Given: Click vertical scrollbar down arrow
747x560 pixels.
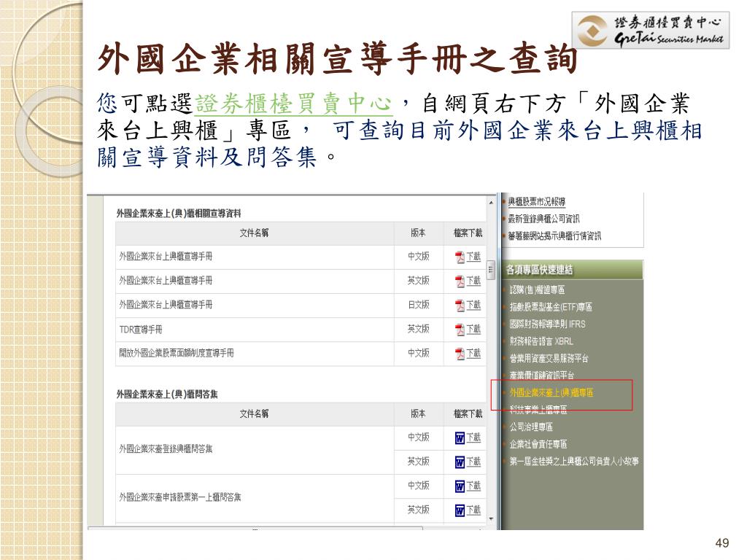Looking at the screenshot, I should (491, 518).
